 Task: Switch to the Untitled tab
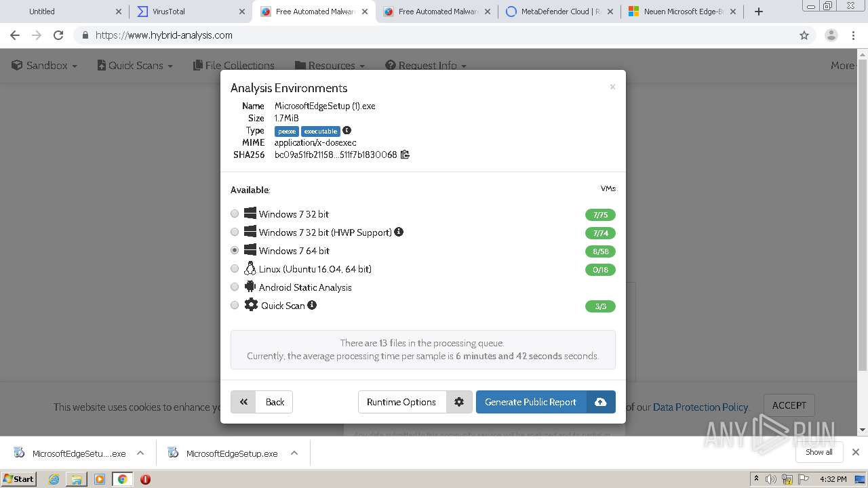coord(64,12)
